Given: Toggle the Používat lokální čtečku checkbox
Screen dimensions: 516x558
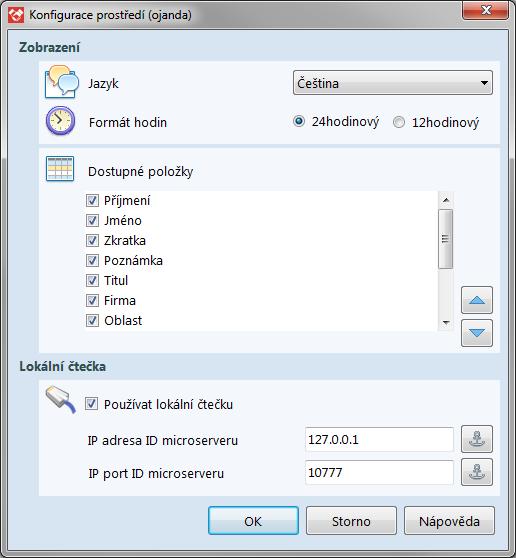Looking at the screenshot, I should tap(91, 404).
